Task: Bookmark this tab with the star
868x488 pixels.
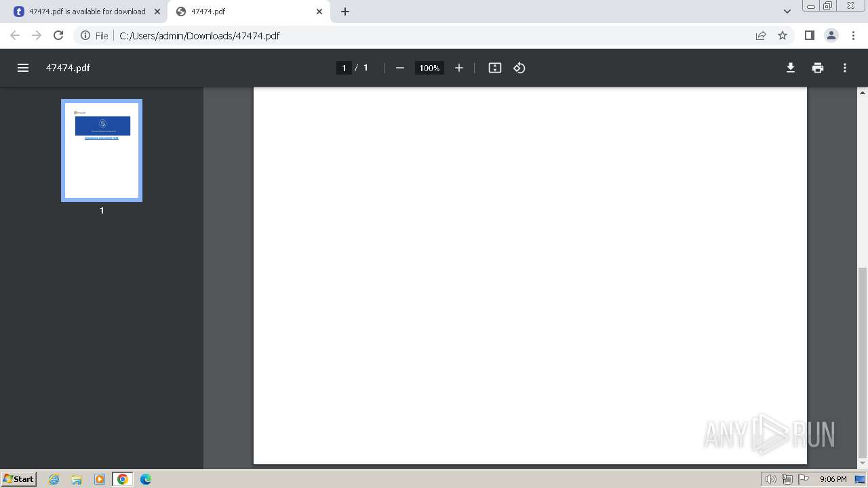Action: point(783,35)
